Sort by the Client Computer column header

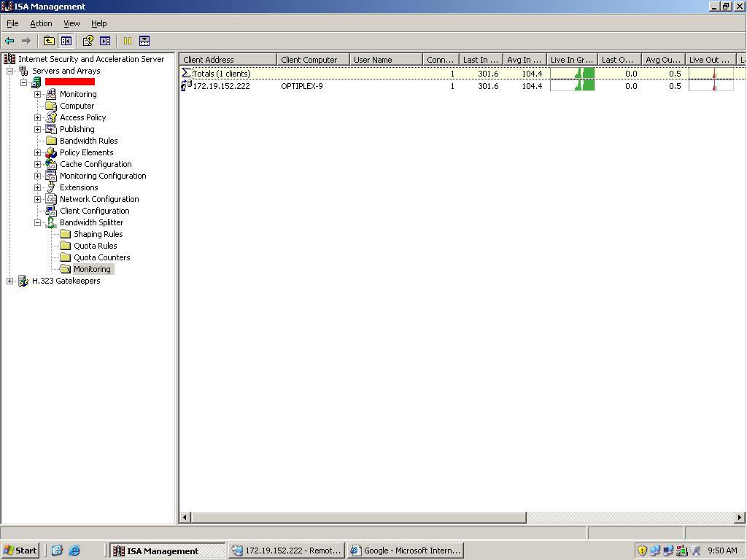313,60
